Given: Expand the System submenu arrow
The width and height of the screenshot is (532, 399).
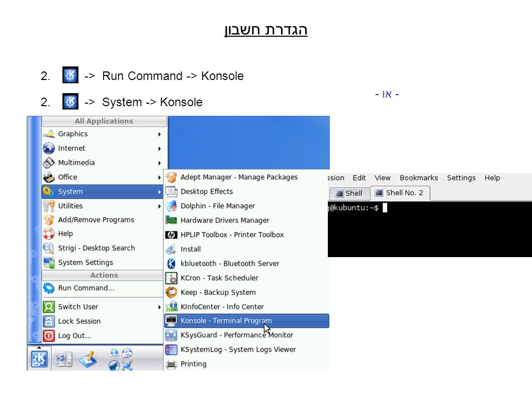Looking at the screenshot, I should [x=159, y=192].
